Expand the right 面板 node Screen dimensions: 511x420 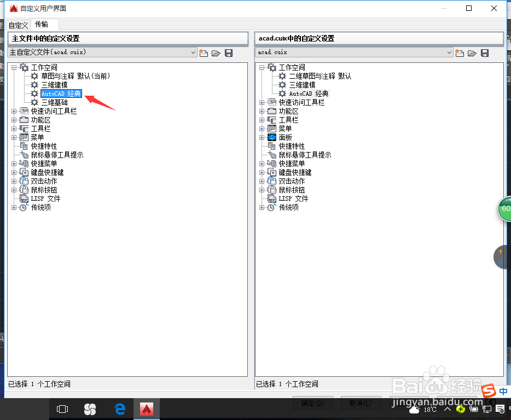[x=262, y=138]
